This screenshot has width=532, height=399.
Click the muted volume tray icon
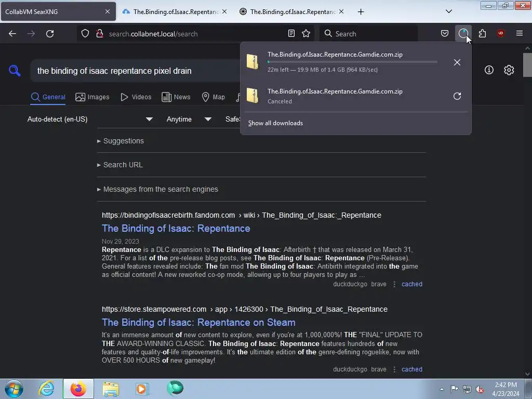point(480,389)
